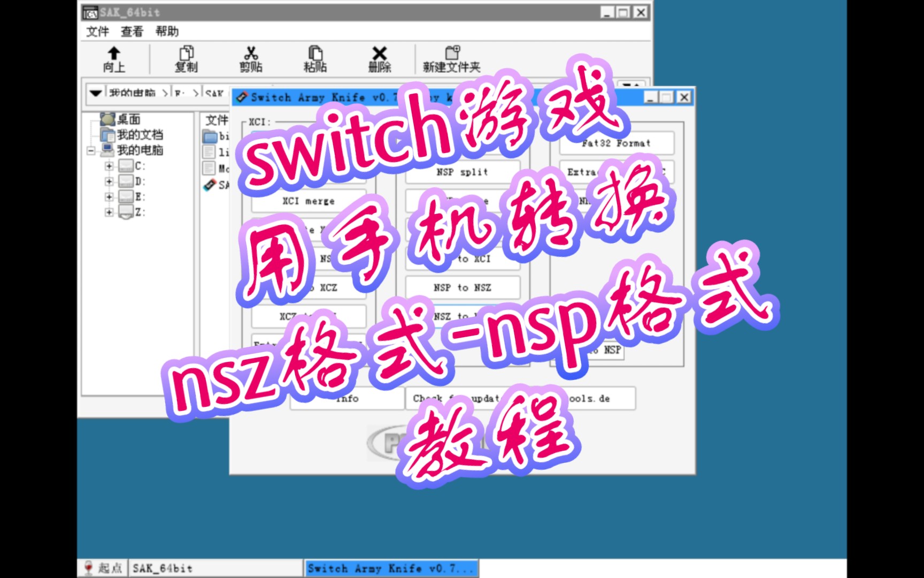Collapse the 我的电脑 tree node

[x=92, y=151]
